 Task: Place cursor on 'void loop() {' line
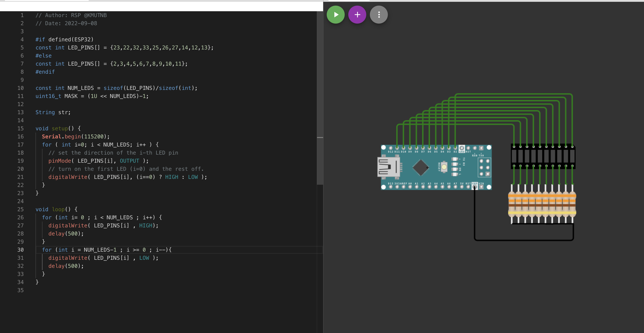[56, 209]
